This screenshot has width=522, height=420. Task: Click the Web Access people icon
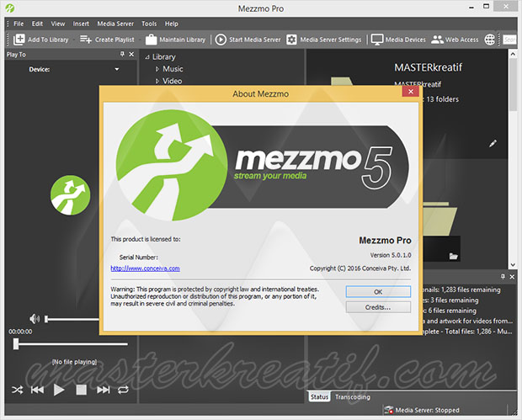[437, 40]
